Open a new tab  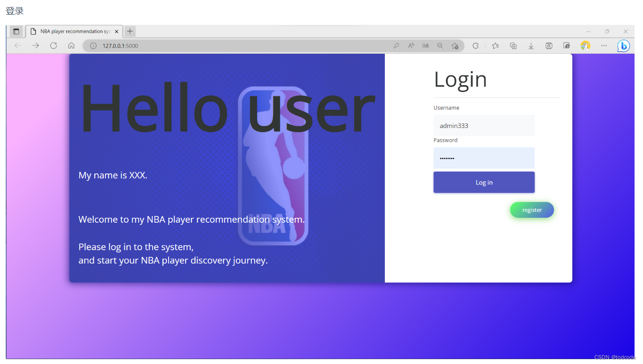(x=130, y=31)
